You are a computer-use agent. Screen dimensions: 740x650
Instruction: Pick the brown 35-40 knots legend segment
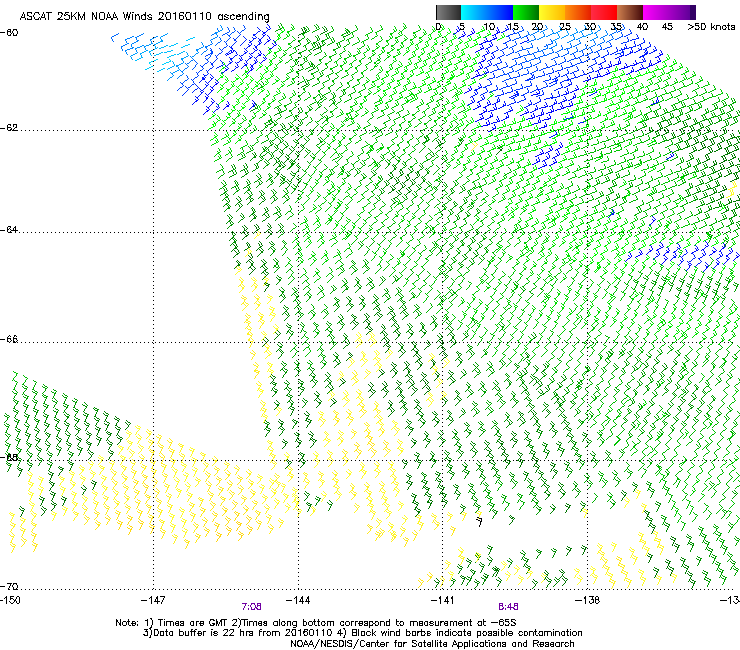(630, 12)
